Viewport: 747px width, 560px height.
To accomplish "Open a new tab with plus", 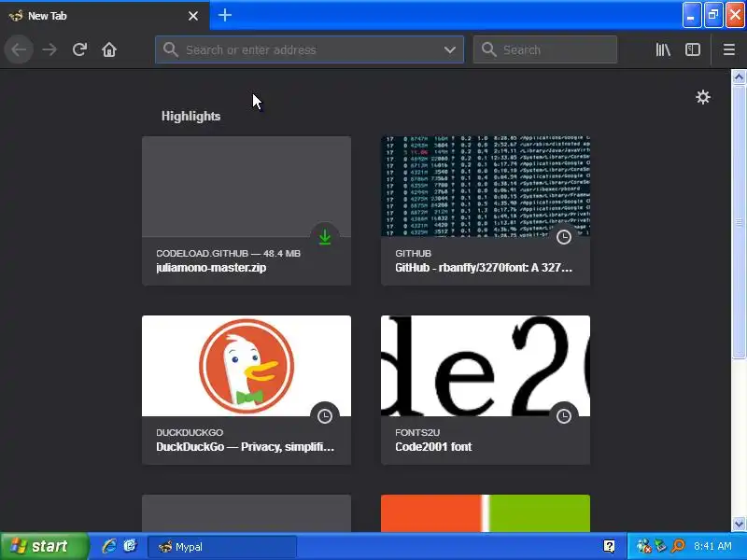I will [x=225, y=15].
